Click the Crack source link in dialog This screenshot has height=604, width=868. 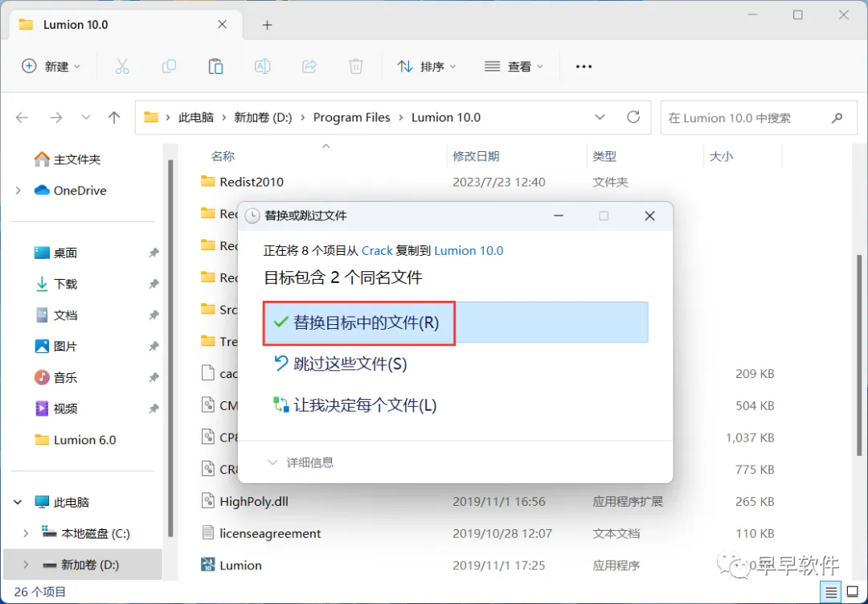click(377, 250)
